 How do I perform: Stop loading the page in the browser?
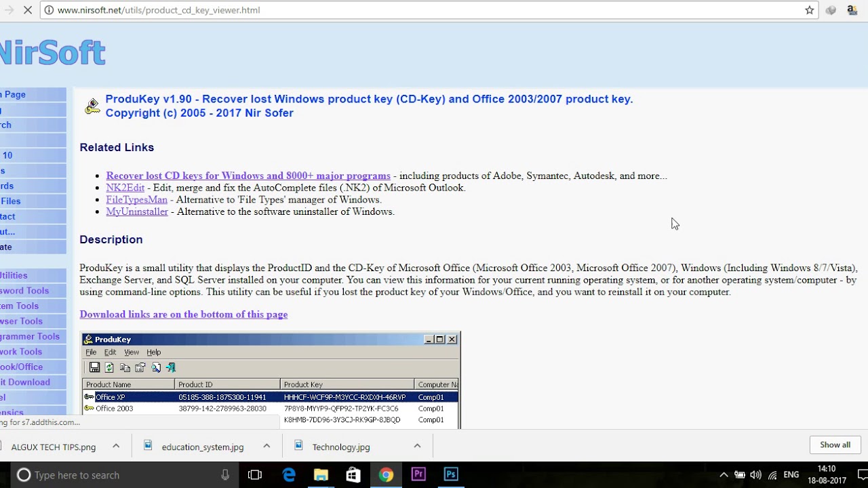(x=27, y=10)
